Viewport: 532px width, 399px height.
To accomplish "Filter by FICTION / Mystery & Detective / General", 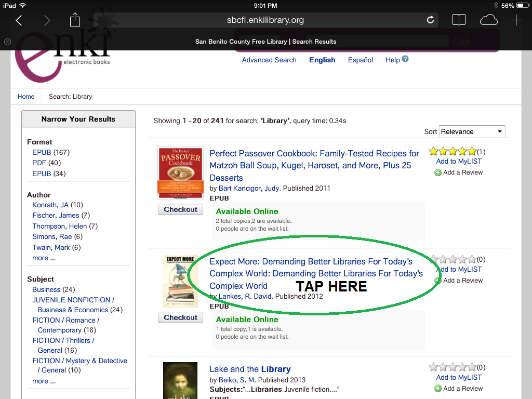I will point(79,365).
